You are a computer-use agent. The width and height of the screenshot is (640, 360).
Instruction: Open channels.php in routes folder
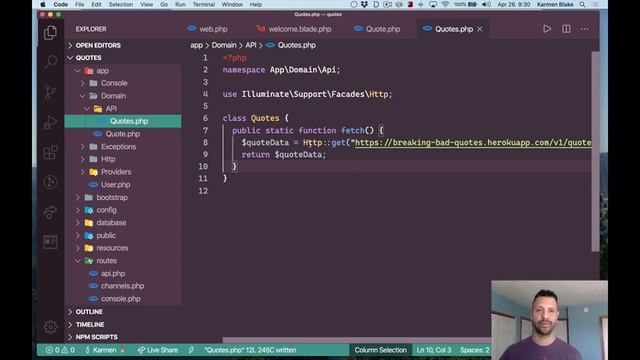pos(122,286)
